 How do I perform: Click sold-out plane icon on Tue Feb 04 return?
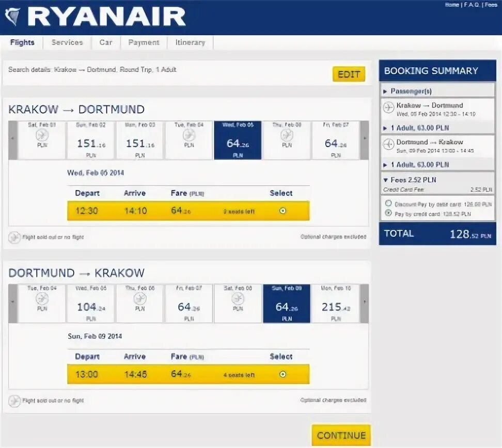42,298
